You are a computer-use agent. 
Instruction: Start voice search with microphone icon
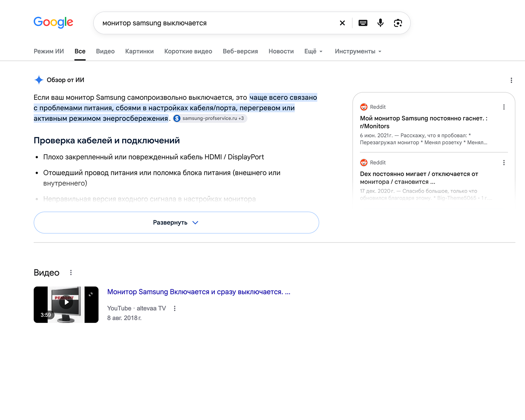point(380,23)
